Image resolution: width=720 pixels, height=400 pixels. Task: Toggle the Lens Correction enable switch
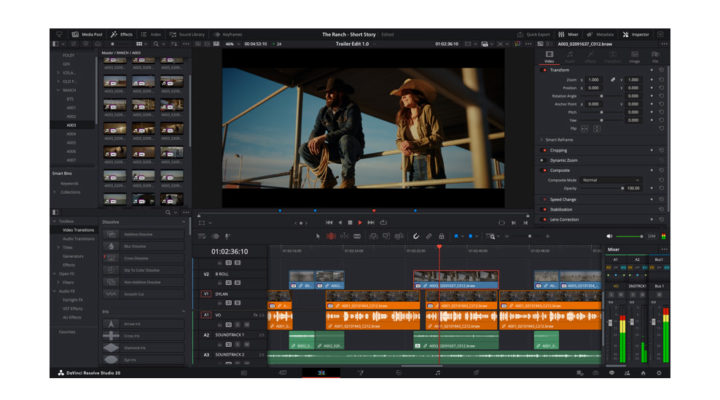(545, 220)
